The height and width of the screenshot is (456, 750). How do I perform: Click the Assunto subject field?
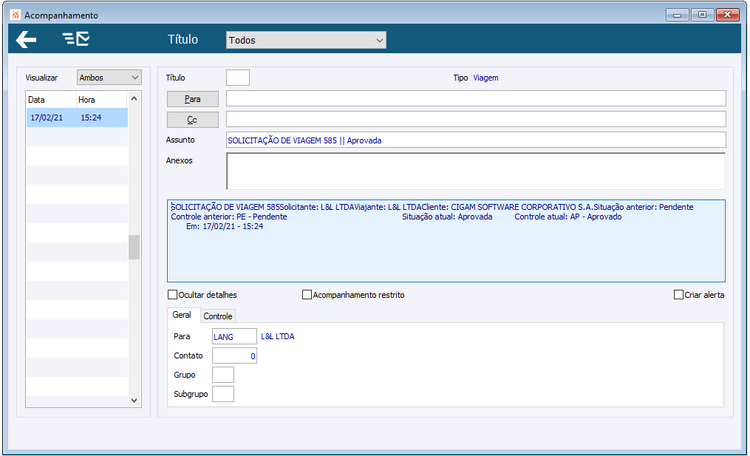pyautogui.click(x=476, y=140)
